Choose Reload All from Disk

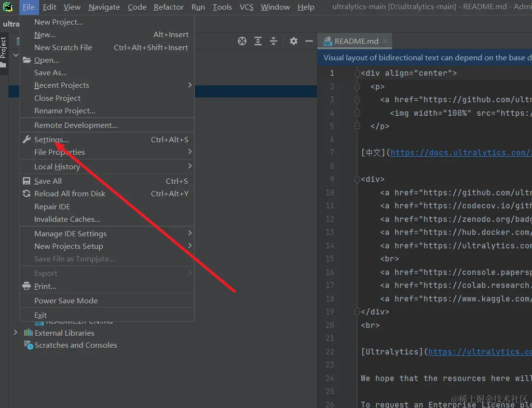[107, 194]
